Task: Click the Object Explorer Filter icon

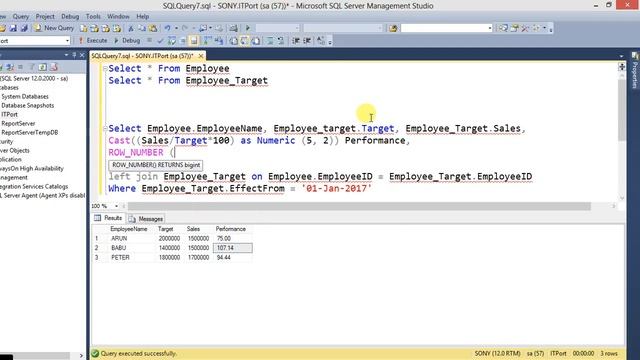Action: [31, 67]
